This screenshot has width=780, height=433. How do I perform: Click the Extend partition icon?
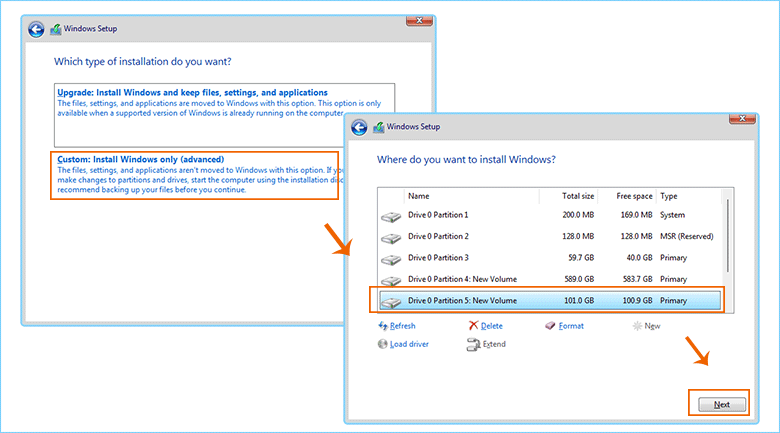(473, 344)
